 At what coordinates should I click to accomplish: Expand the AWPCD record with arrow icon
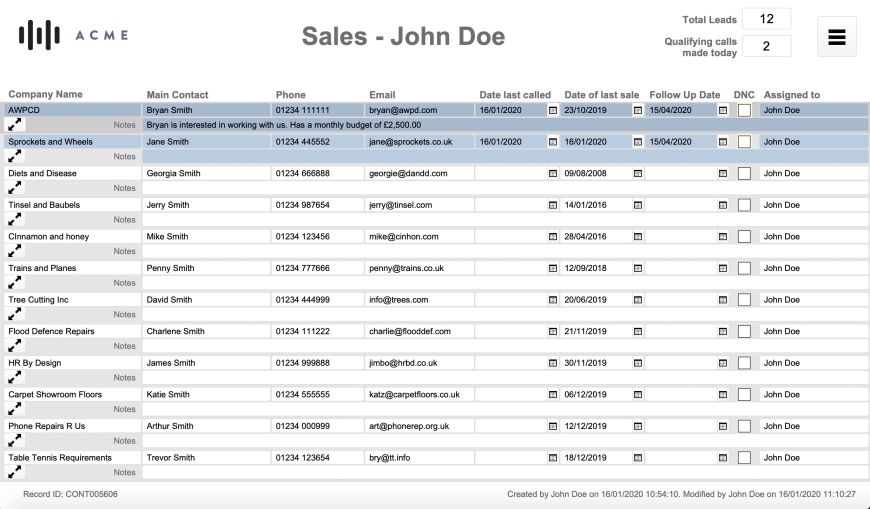tap(14, 124)
